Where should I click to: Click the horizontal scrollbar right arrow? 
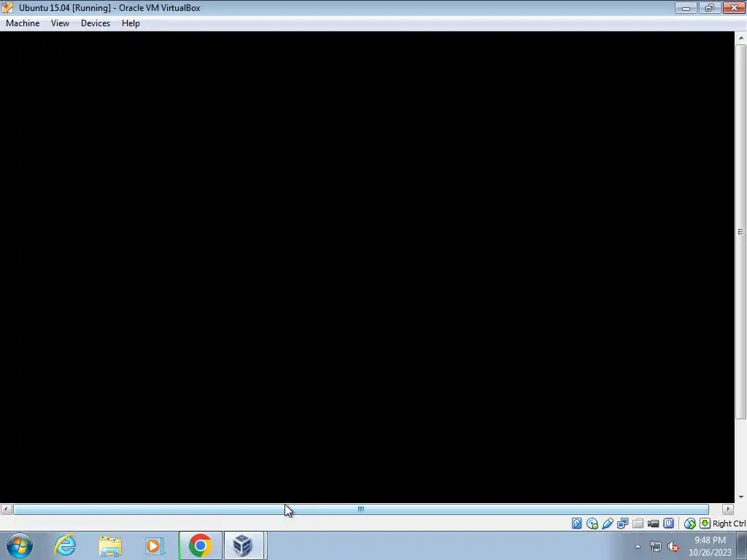[727, 509]
